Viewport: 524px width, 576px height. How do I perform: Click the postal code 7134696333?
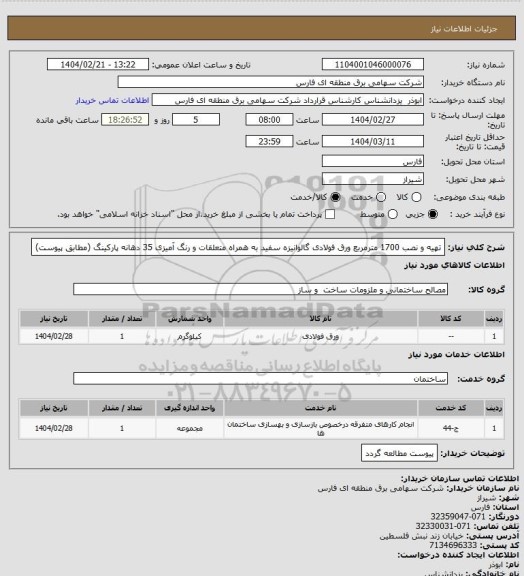453,545
